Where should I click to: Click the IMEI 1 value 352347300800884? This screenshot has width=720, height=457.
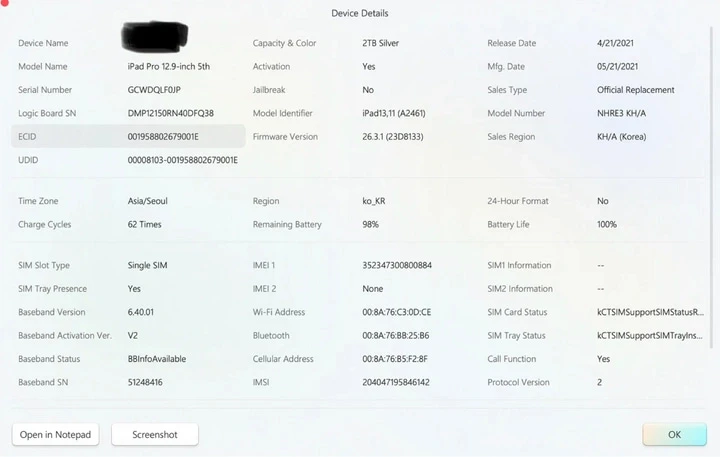click(397, 265)
